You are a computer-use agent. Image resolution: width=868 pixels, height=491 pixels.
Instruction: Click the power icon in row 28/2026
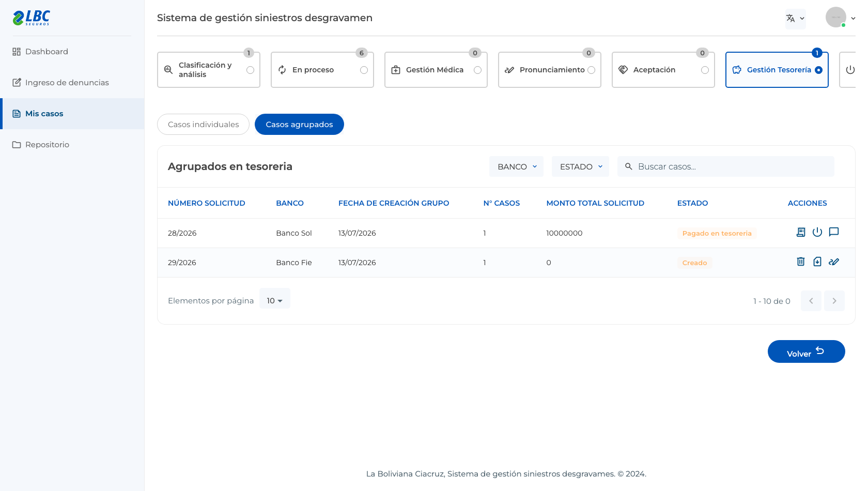817,232
